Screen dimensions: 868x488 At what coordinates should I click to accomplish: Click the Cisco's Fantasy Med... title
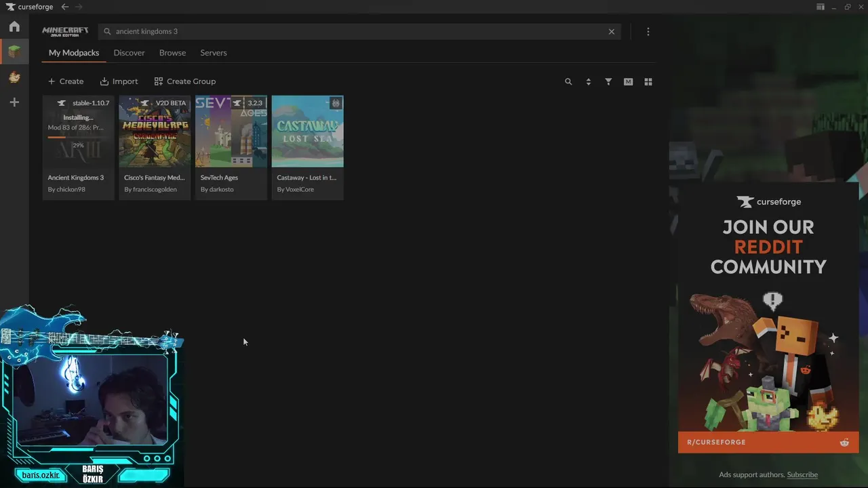click(155, 178)
